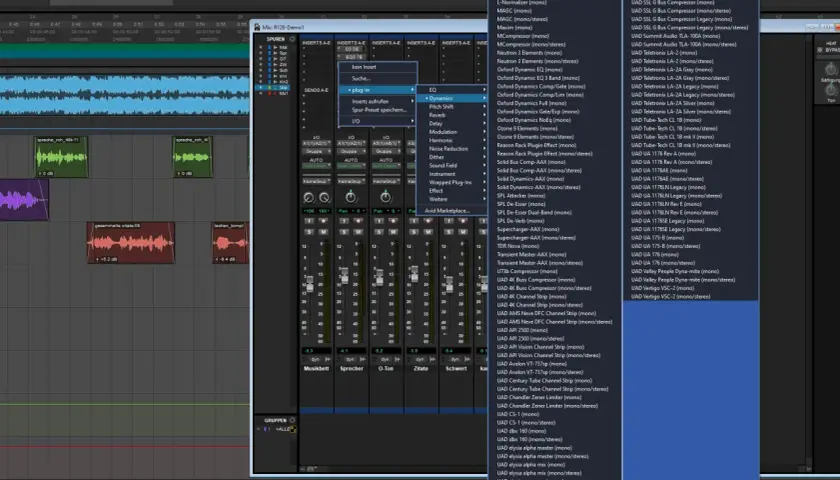
Task: Expand the Pitch Shift plug-in submenu
Action: tap(451, 107)
